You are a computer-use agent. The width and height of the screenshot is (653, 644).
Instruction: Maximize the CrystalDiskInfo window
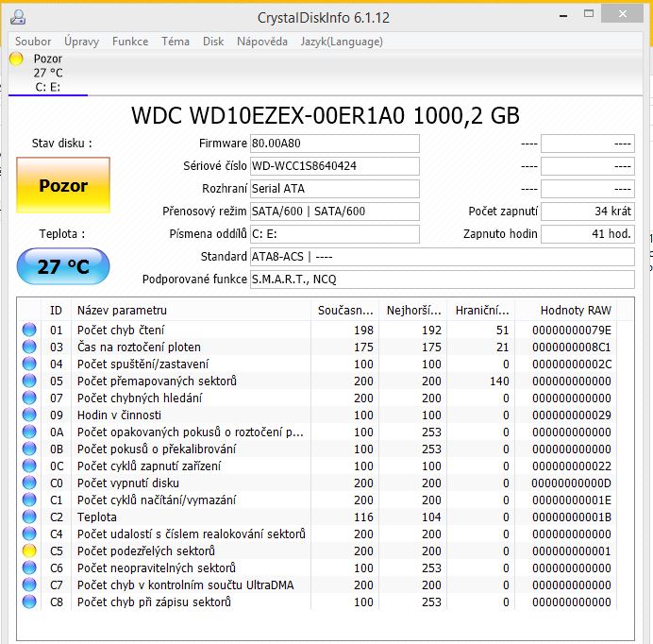click(x=589, y=14)
